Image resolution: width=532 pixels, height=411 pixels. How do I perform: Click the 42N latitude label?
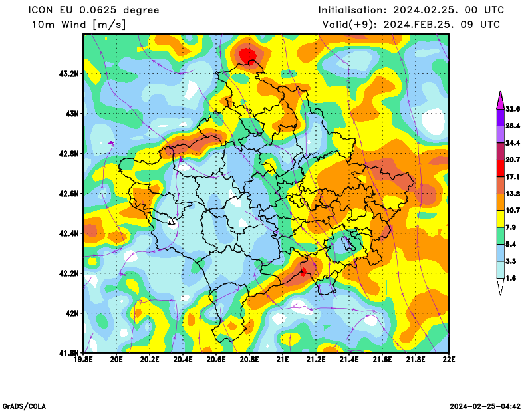tap(72, 313)
